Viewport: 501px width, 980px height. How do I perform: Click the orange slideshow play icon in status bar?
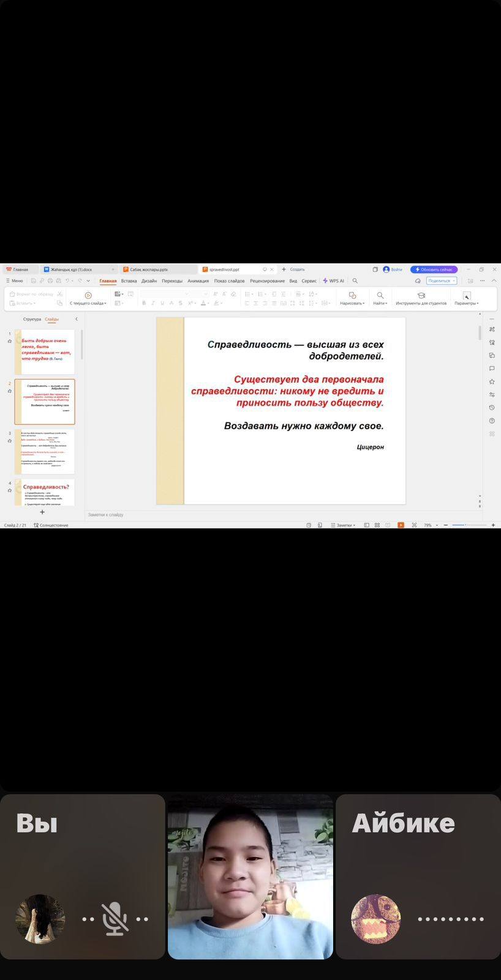[401, 525]
